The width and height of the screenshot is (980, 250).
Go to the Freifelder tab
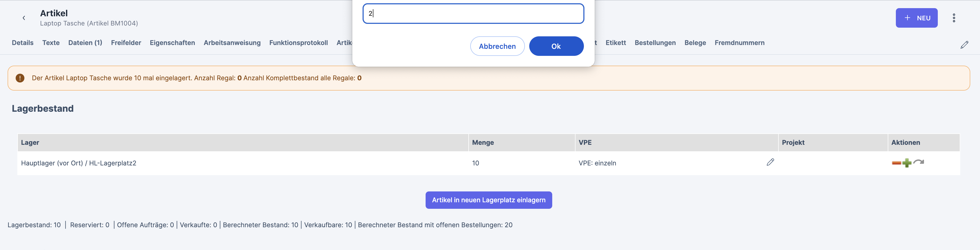tap(126, 43)
